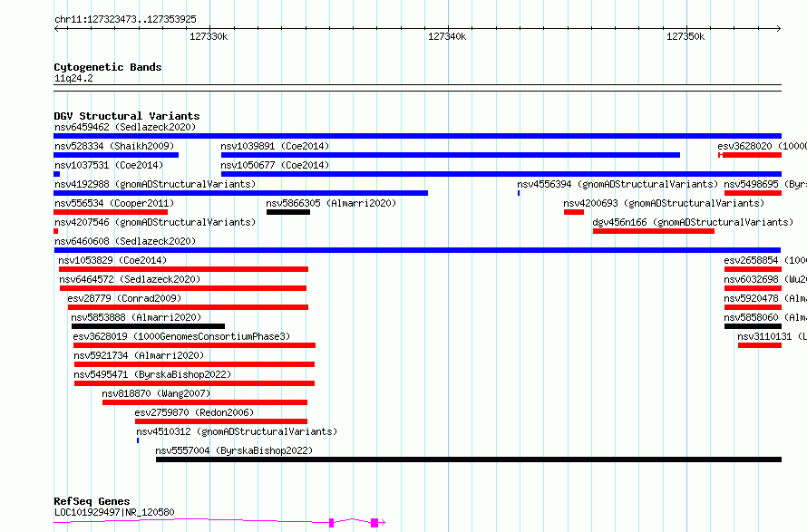Open nsv4207546 (gnomADStructuralVariants) label
This screenshot has width=807, height=532.
[155, 222]
